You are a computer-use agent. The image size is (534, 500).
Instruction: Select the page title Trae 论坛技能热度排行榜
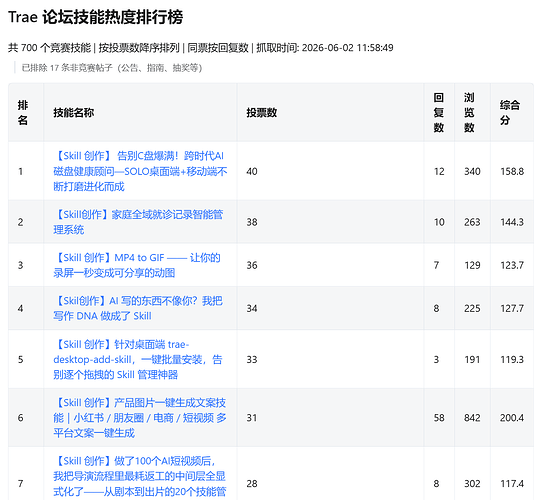[96, 17]
